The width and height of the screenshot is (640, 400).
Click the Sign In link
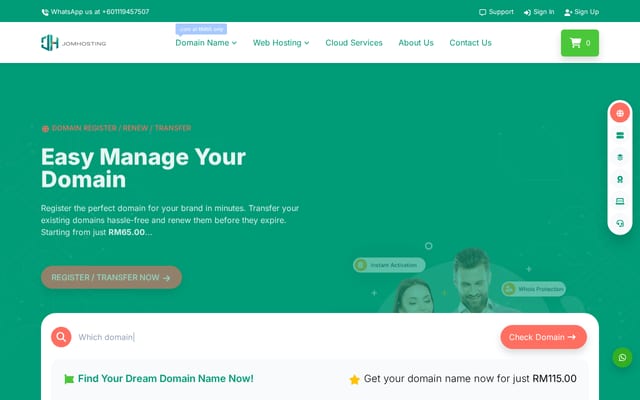539,12
